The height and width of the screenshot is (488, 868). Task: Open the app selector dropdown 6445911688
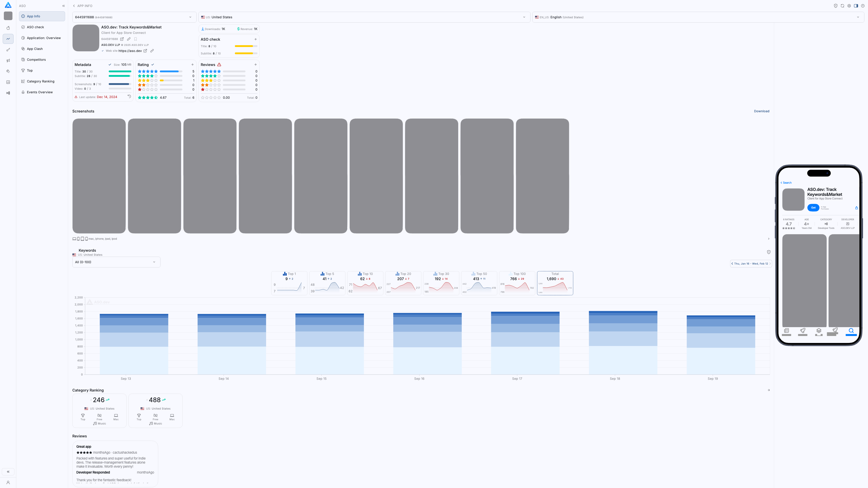(x=134, y=17)
